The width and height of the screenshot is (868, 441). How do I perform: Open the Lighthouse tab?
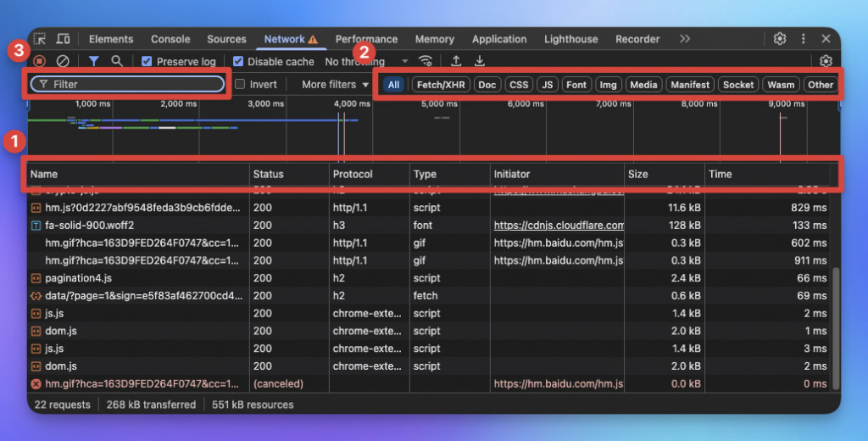click(570, 39)
